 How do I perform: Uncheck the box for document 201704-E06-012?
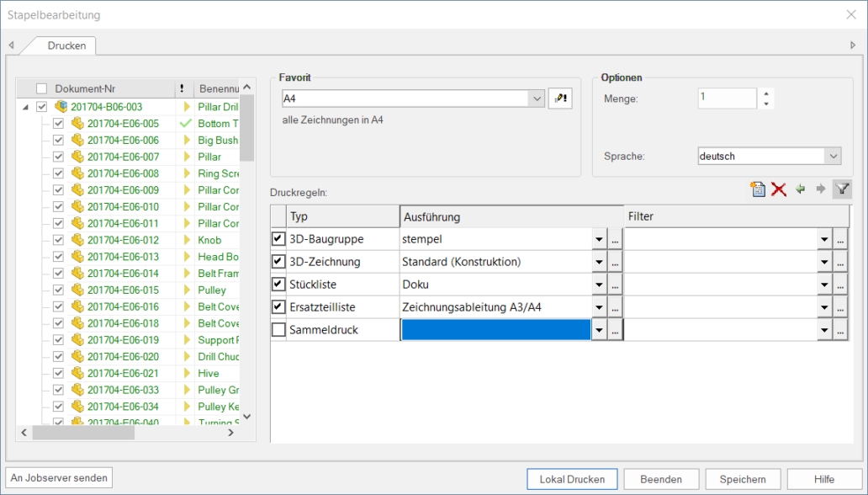point(58,240)
